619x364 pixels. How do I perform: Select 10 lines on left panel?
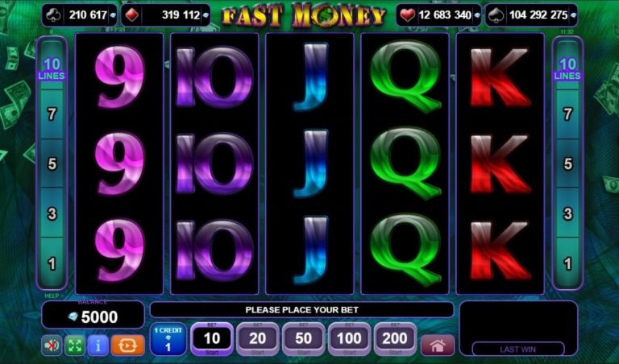pyautogui.click(x=52, y=68)
